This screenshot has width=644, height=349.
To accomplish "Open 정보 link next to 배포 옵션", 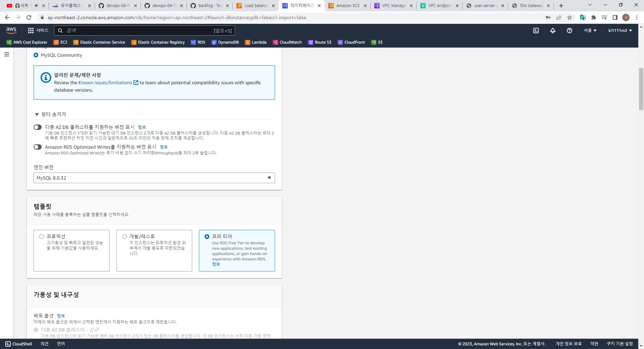I will pos(61,316).
